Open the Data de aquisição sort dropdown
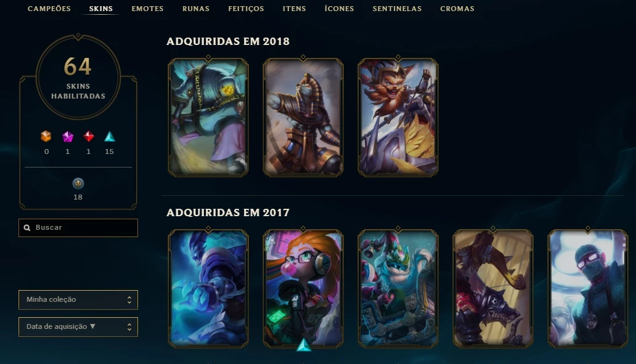The height and width of the screenshot is (364, 636). point(78,327)
